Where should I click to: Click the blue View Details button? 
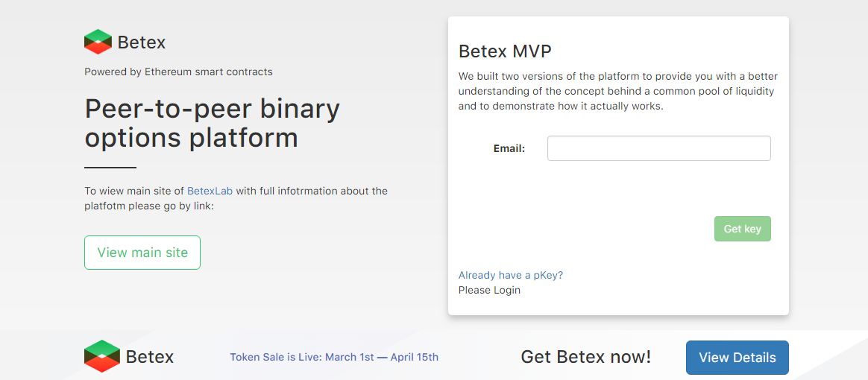[x=738, y=358]
